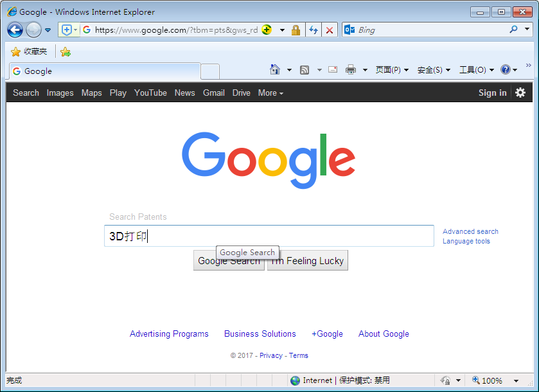Open the Language tools link
539x392 pixels.
coord(466,241)
